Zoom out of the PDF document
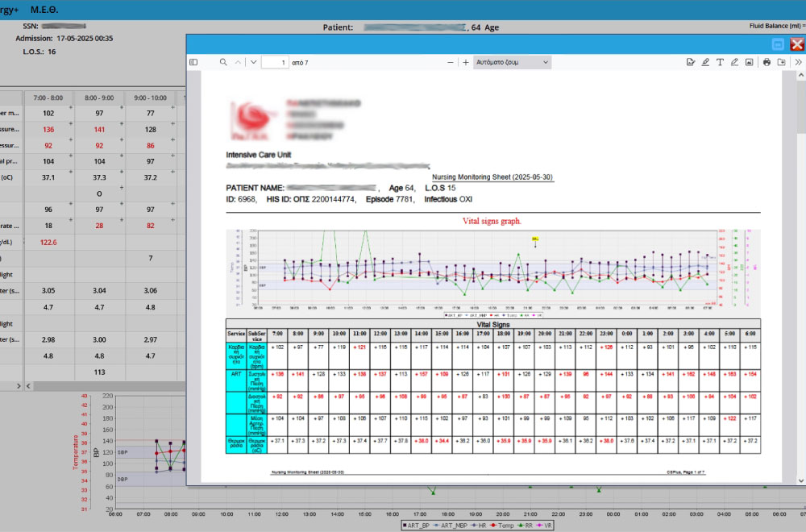The image size is (806, 532). (x=451, y=62)
